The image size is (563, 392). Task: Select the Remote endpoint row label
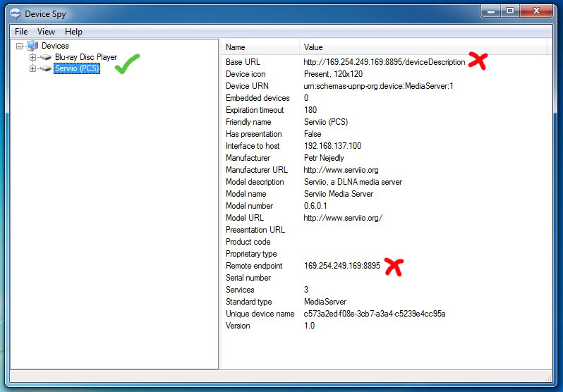coord(254,266)
